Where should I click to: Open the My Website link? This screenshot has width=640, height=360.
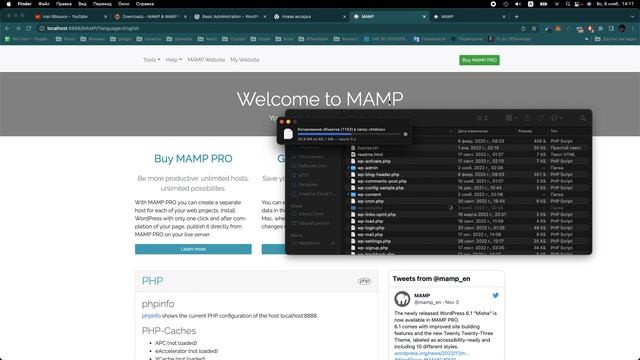[x=245, y=60]
